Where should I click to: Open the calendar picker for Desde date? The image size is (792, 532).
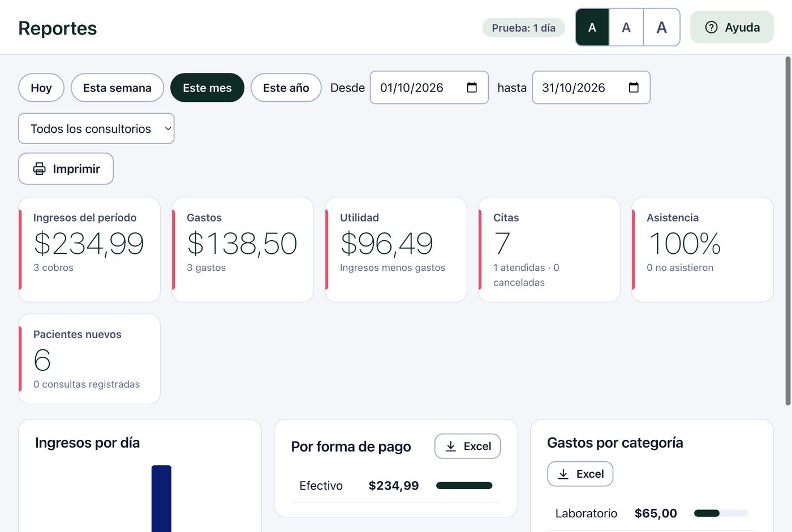[x=472, y=88]
